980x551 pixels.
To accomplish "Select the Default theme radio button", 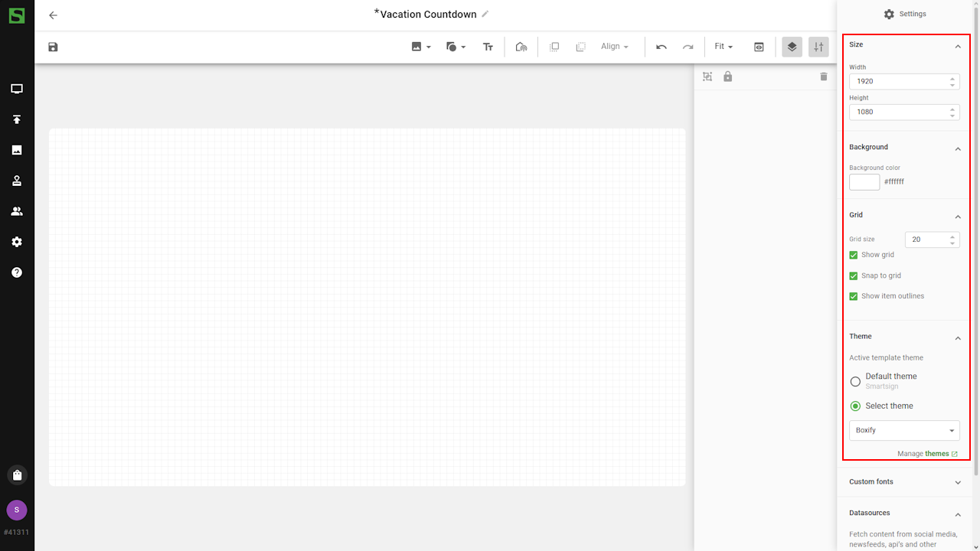I will pyautogui.click(x=855, y=381).
